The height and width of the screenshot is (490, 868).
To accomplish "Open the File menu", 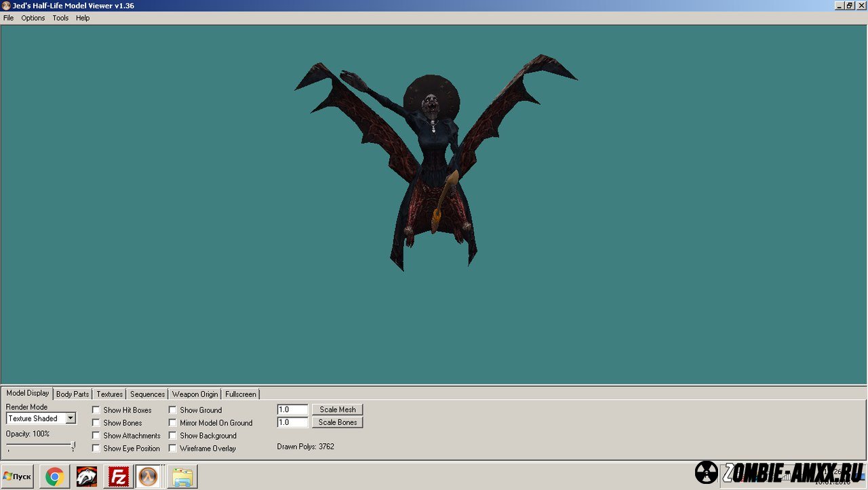I will click(x=8, y=18).
